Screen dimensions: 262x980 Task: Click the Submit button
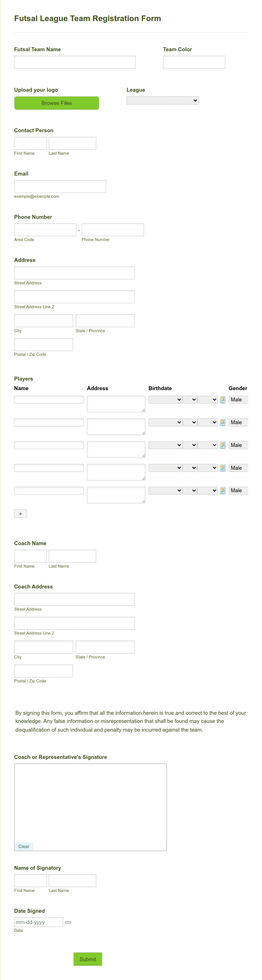pyautogui.click(x=88, y=959)
